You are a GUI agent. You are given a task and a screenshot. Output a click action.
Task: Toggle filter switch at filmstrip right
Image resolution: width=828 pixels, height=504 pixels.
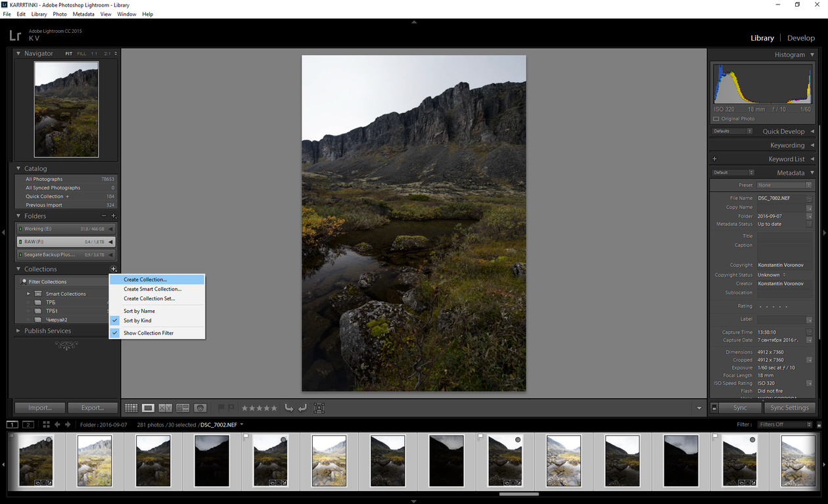coord(819,424)
